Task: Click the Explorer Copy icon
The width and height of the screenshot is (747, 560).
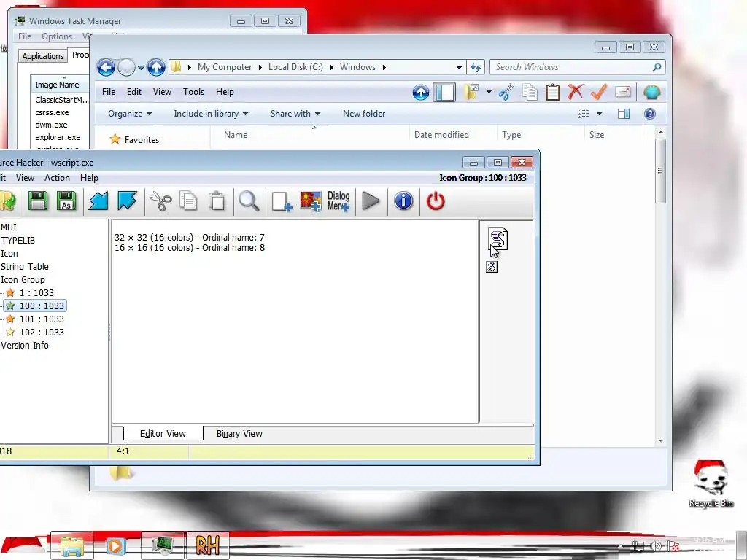Action: point(530,92)
